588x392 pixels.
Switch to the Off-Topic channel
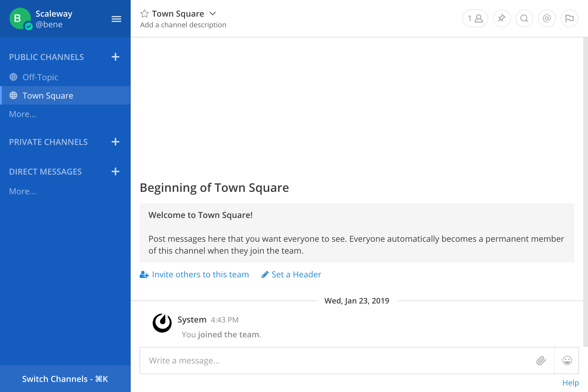coord(40,77)
